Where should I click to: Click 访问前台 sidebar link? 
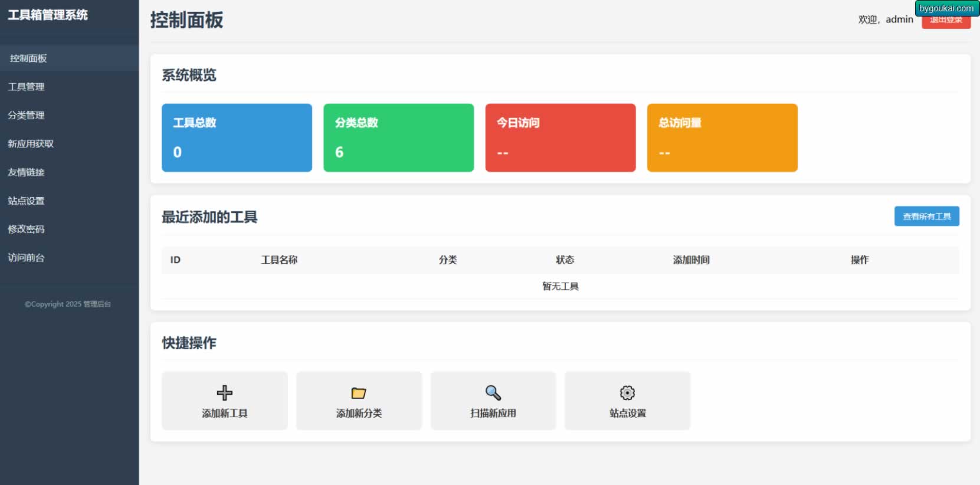tap(27, 257)
